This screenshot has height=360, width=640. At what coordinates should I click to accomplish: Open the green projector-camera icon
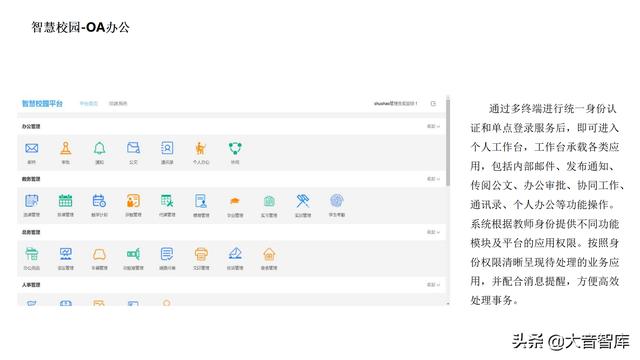(133, 254)
